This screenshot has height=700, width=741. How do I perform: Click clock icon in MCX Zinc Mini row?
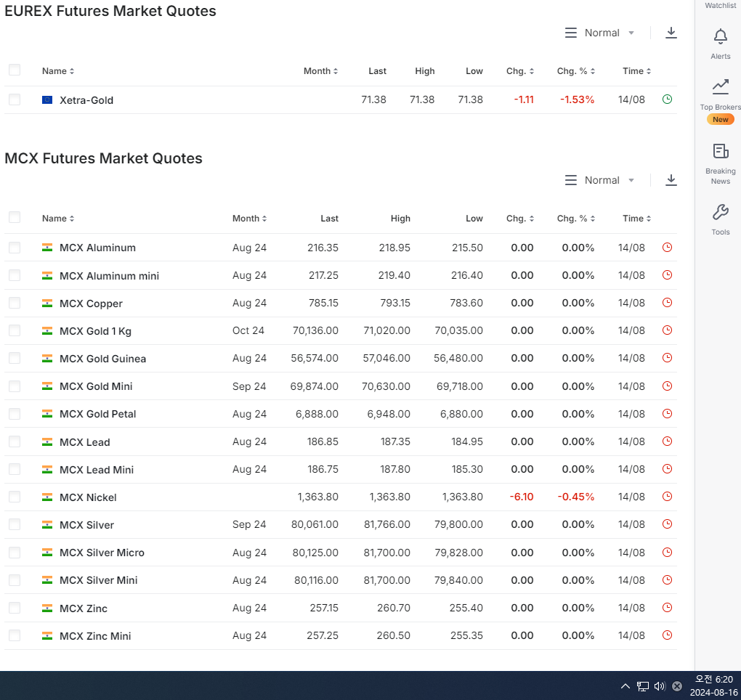[x=667, y=635]
